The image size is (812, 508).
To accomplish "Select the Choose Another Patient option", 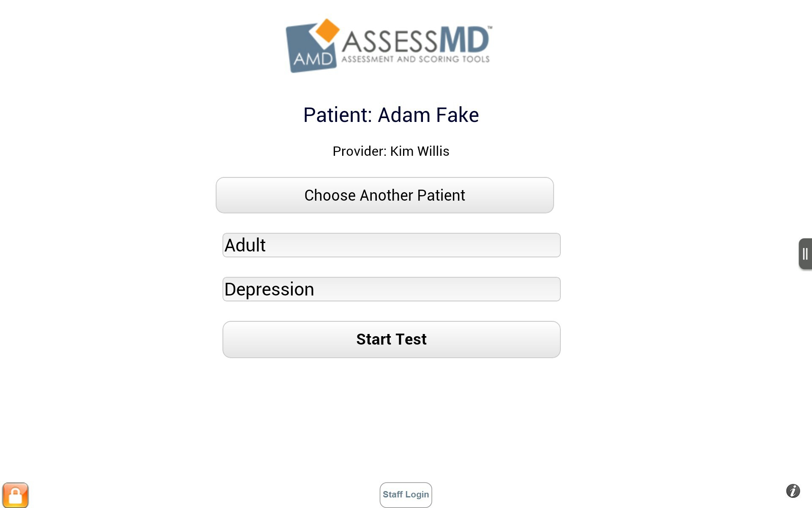I will [384, 195].
